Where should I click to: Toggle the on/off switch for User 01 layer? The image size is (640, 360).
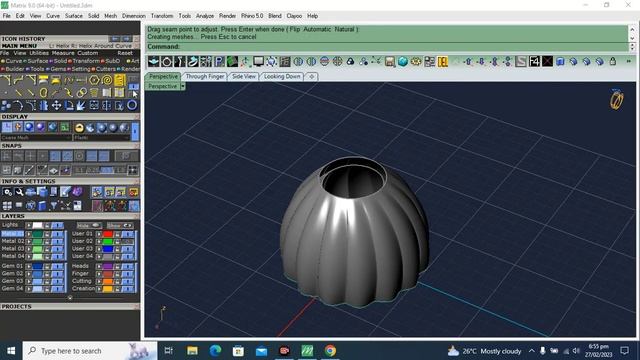[127, 234]
